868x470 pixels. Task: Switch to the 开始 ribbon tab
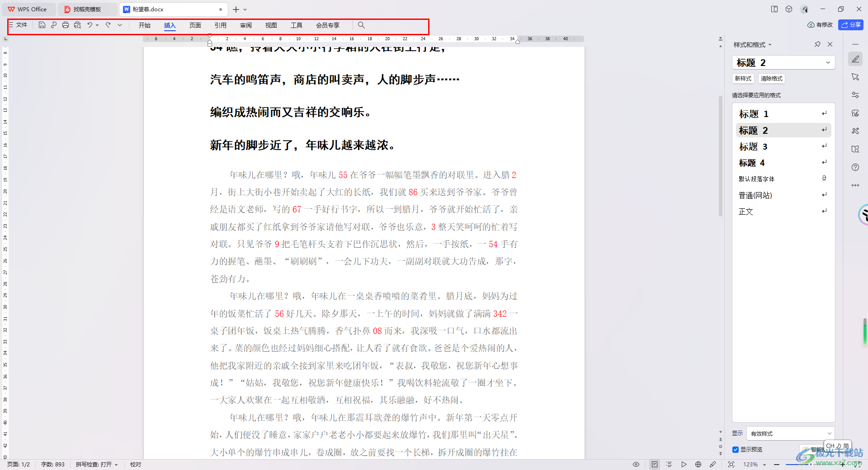[145, 25]
